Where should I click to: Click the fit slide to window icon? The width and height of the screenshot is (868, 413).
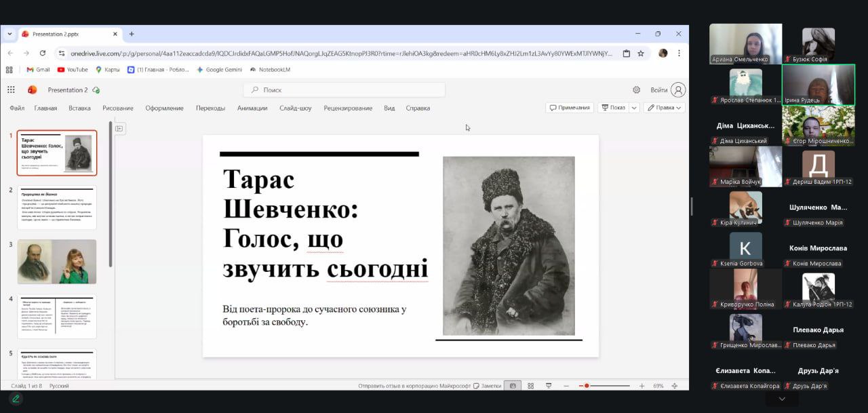tap(674, 386)
